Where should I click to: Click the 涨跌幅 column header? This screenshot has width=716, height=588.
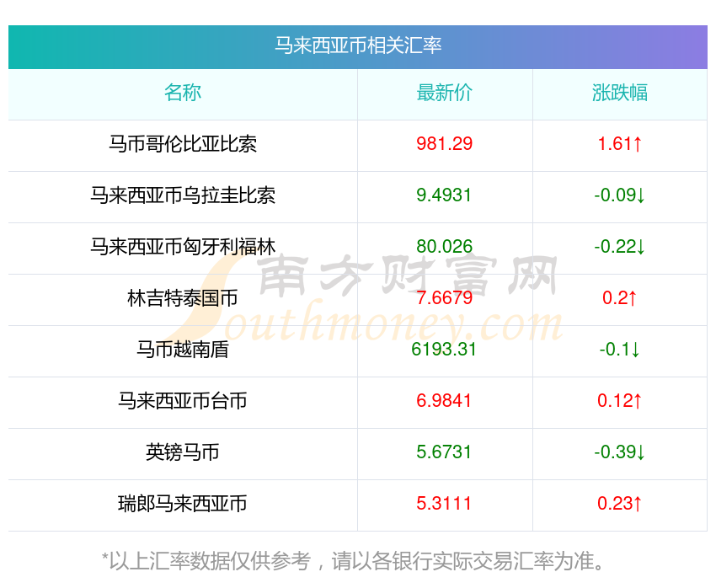620,93
